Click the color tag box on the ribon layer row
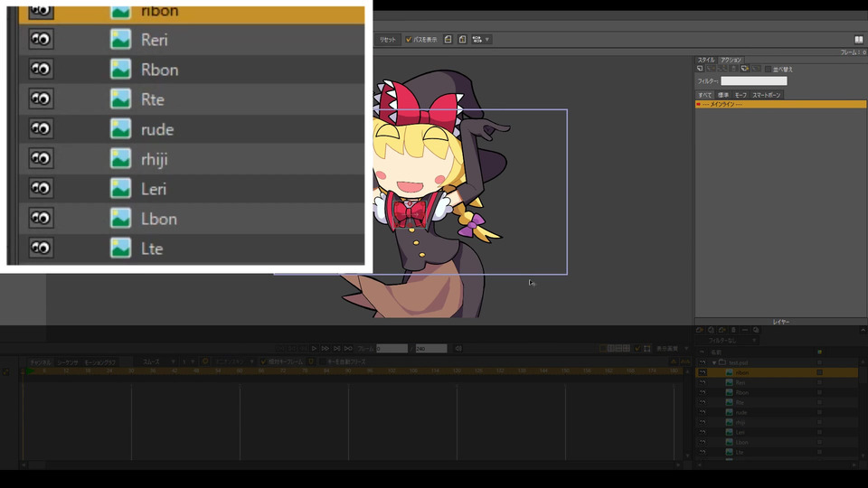Image resolution: width=868 pixels, height=488 pixels. pyautogui.click(x=819, y=372)
